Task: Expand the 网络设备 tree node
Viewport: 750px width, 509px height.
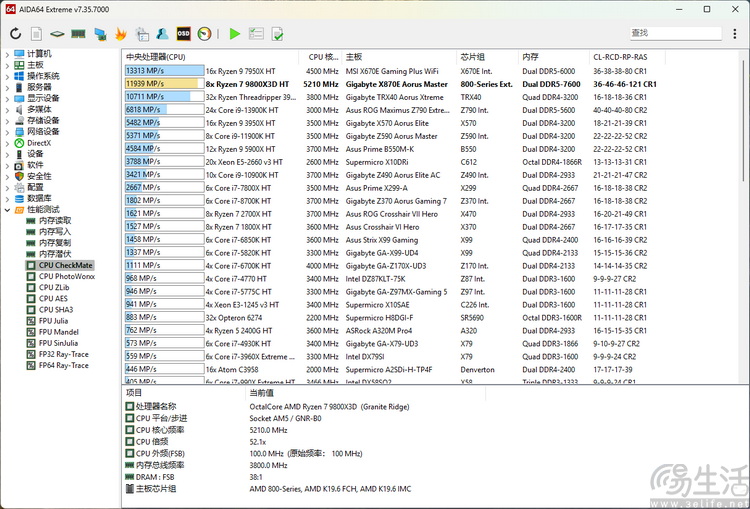Action: (x=7, y=132)
